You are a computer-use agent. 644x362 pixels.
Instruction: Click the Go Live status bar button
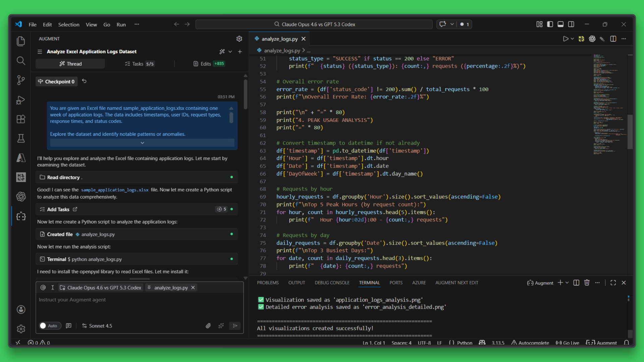point(568,343)
